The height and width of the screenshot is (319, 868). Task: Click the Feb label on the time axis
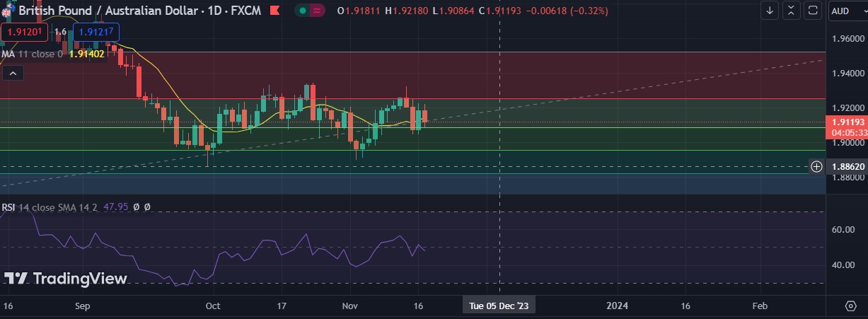coord(759,306)
